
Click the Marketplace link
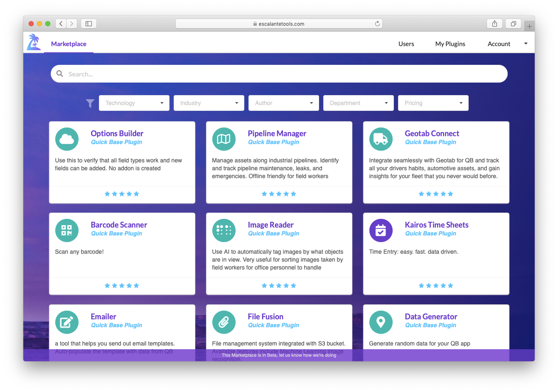point(69,44)
